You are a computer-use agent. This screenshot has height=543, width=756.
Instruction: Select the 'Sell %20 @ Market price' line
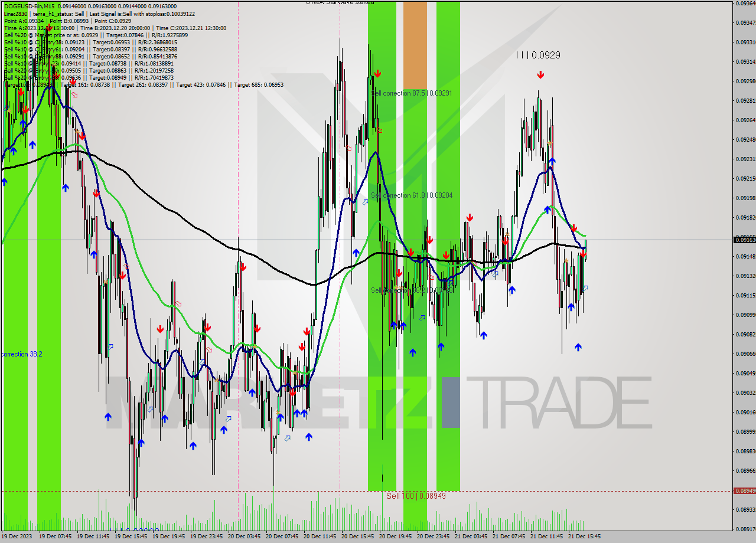[x=96, y=35]
